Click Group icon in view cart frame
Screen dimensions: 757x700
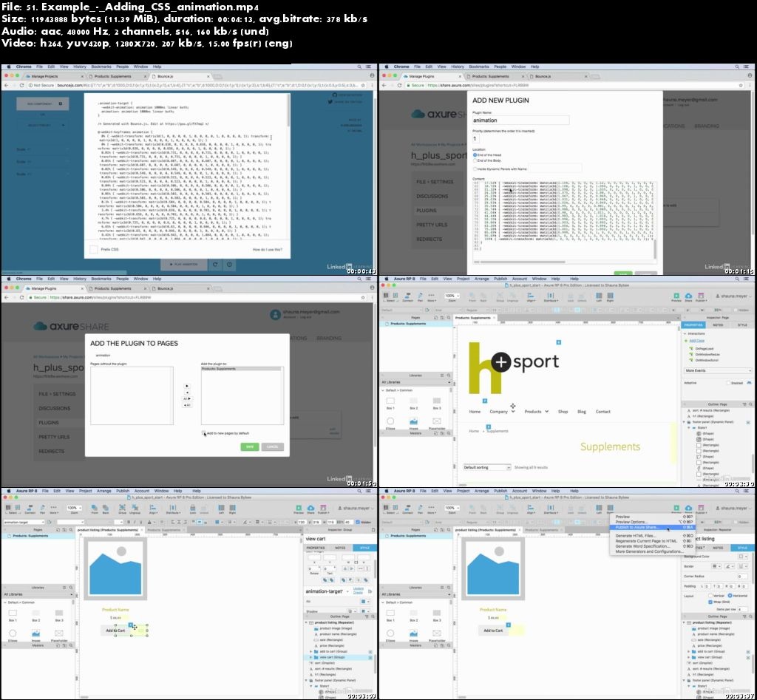[122, 509]
